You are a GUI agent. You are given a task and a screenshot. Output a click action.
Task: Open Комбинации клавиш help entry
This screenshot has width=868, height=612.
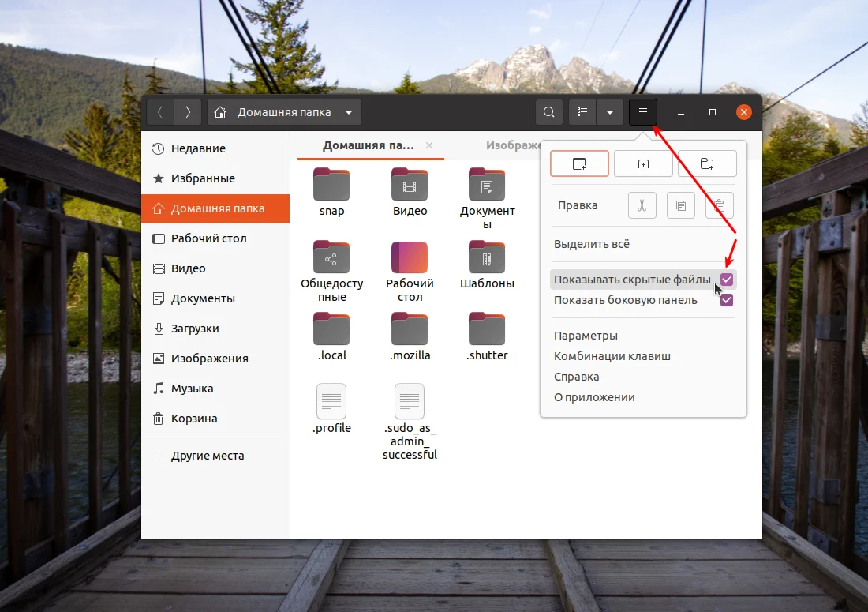tap(612, 355)
